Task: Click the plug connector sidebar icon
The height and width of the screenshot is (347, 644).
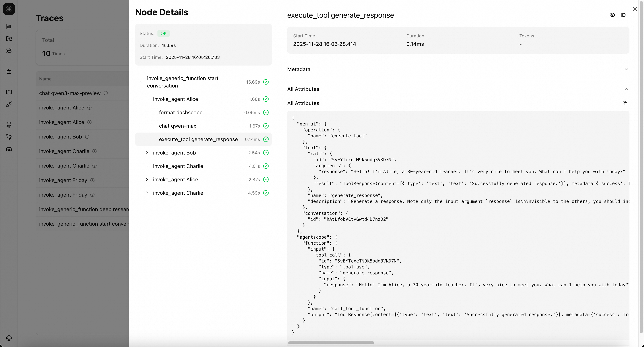Action: click(x=9, y=104)
